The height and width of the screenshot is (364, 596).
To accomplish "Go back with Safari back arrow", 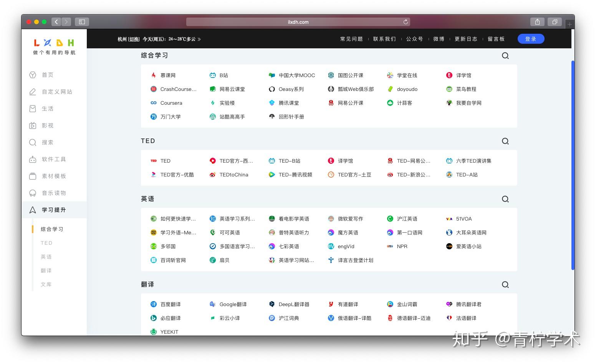I will click(56, 22).
